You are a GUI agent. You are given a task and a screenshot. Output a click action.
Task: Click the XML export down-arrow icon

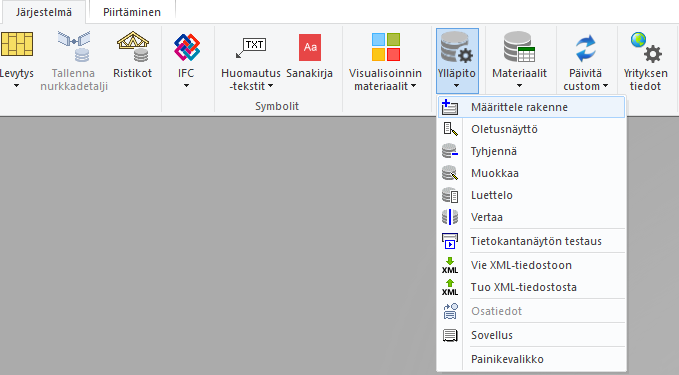tap(450, 265)
